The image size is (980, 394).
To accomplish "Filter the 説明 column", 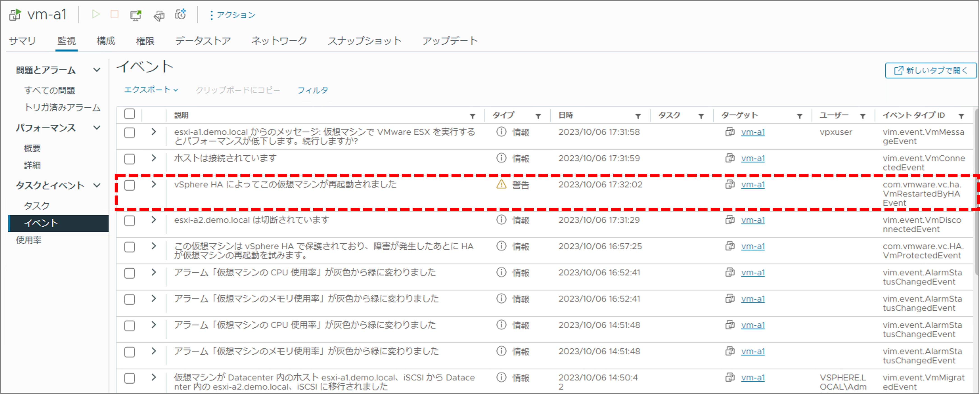I will tap(473, 116).
